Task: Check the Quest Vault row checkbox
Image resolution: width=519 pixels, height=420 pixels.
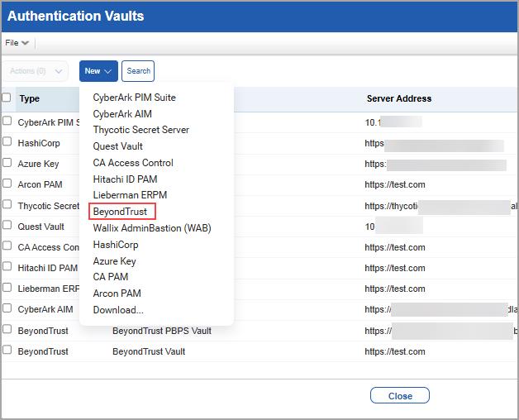Action: (7, 225)
